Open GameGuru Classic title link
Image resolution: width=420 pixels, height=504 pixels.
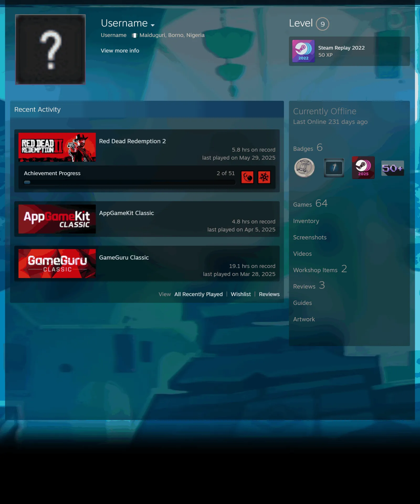click(x=124, y=258)
